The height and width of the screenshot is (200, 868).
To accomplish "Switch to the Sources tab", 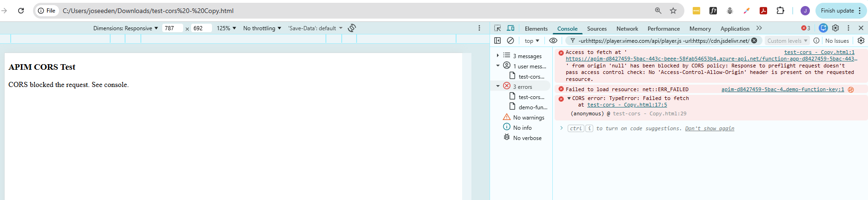I will pyautogui.click(x=596, y=29).
